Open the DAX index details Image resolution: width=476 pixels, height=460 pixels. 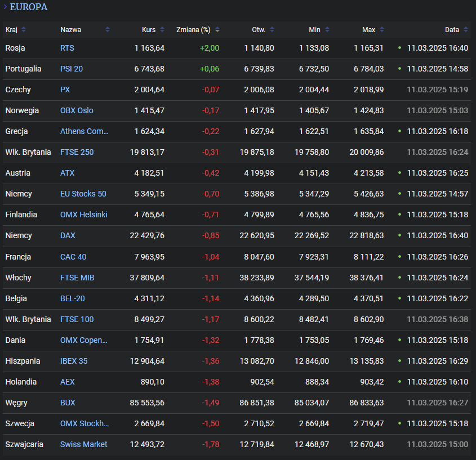68,236
